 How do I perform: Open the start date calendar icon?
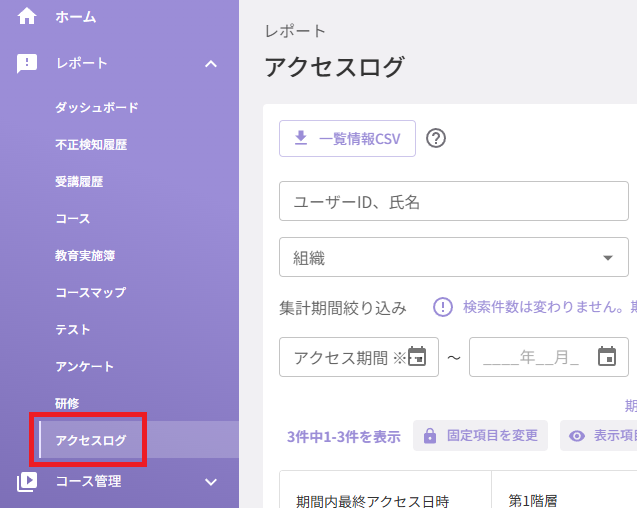[x=417, y=356]
